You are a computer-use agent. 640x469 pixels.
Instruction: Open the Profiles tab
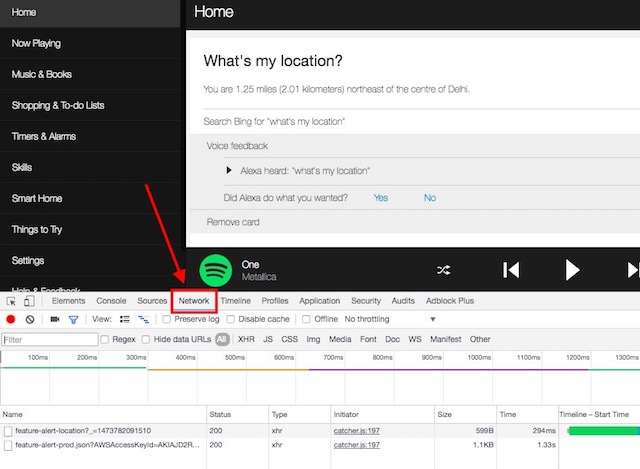click(x=275, y=301)
